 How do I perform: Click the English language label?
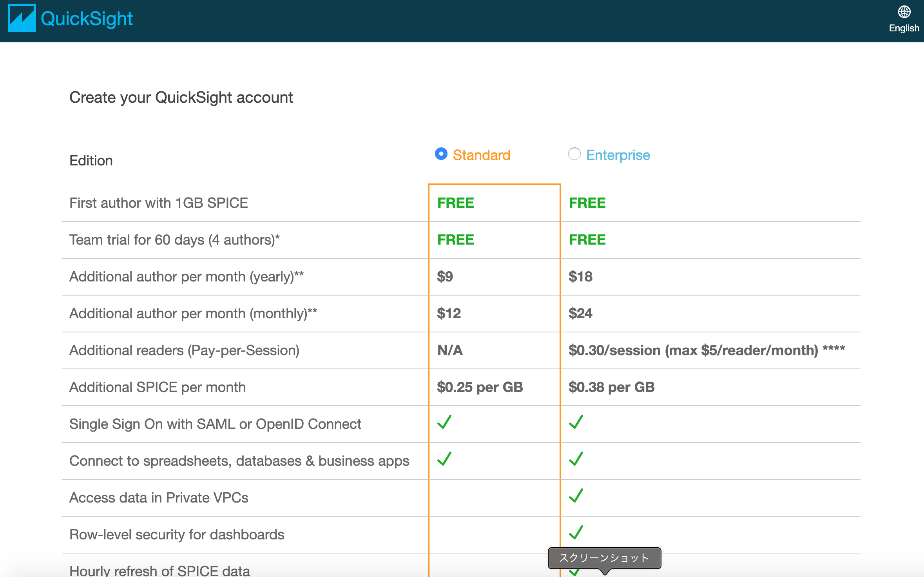click(904, 28)
